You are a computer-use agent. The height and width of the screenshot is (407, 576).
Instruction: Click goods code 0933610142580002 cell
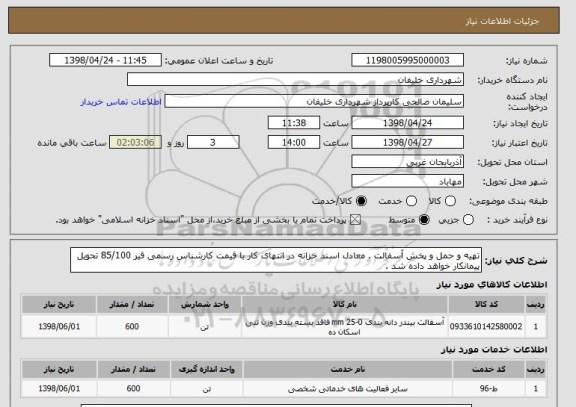coord(486,326)
